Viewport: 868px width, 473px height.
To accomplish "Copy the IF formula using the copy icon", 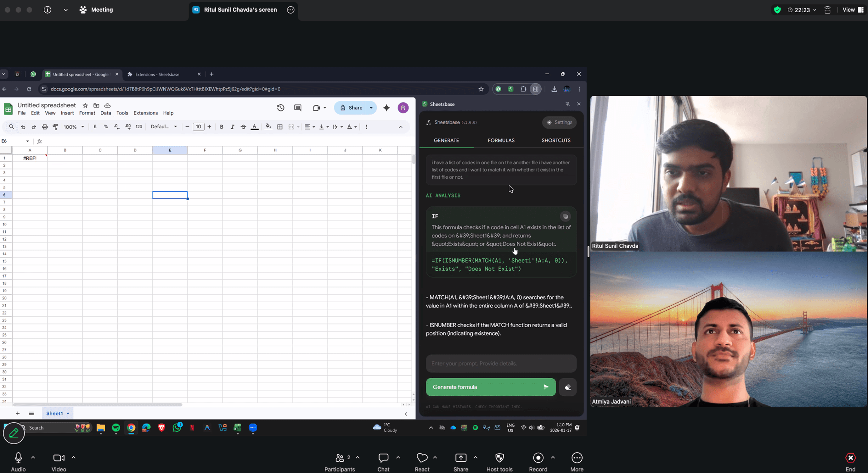I will point(566,216).
